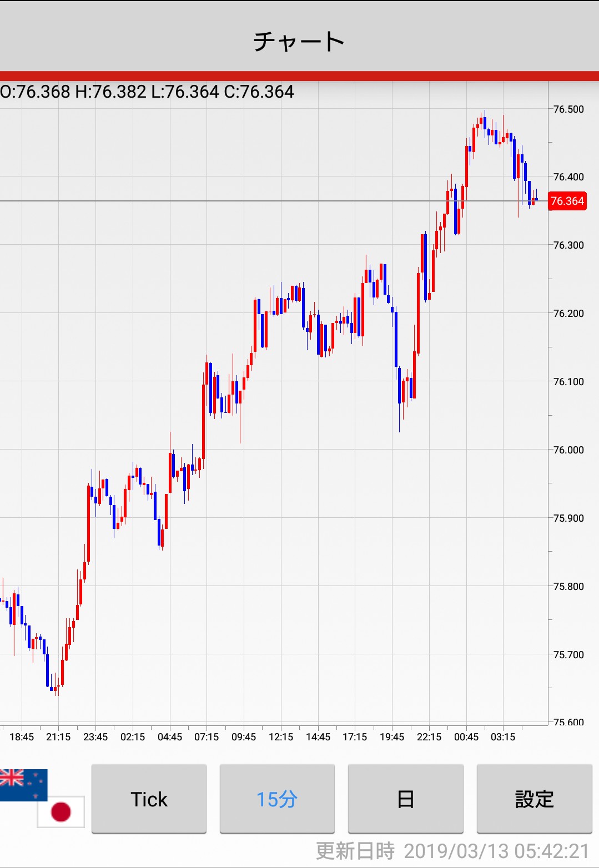Select the 75.700 price axis label
Viewport: 599px width, 868px height.
click(x=568, y=655)
